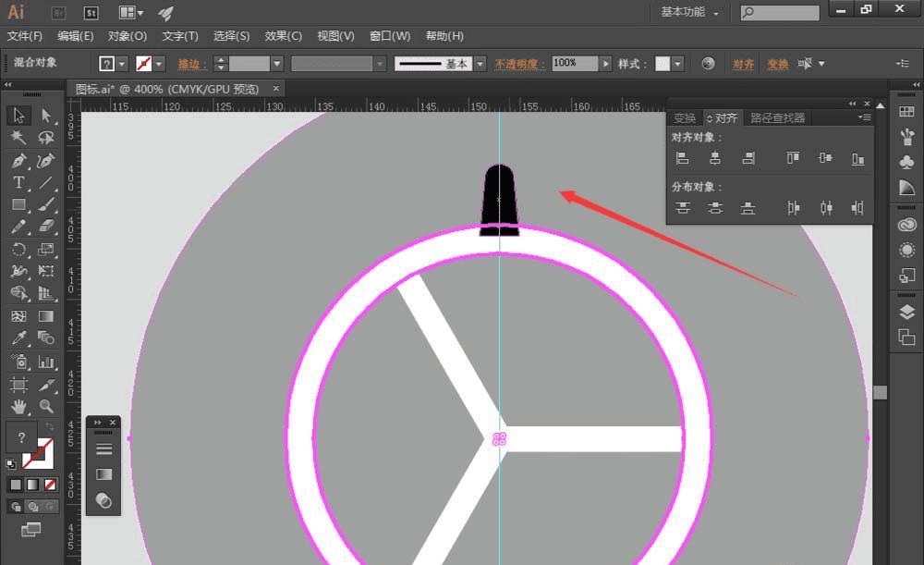The image size is (924, 565).
Task: Open the stroke color dropdown in control bar
Action: coord(159,64)
